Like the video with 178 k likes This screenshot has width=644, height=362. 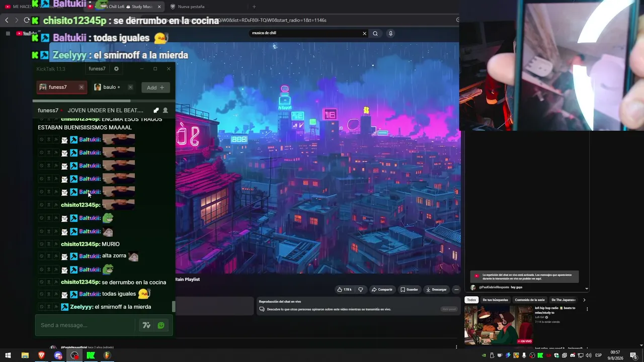click(x=345, y=290)
